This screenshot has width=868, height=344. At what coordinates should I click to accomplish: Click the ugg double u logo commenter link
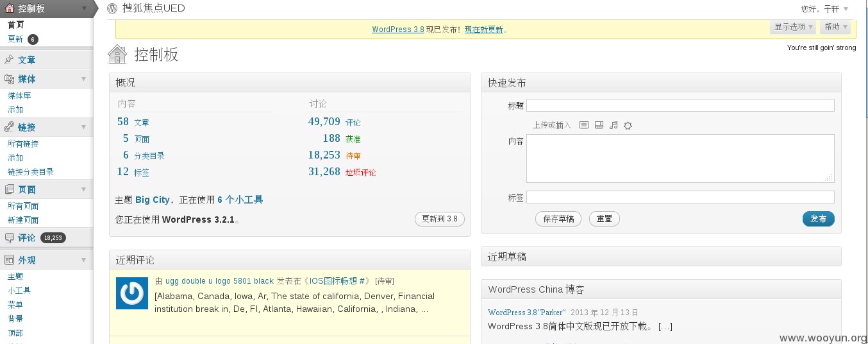(219, 281)
